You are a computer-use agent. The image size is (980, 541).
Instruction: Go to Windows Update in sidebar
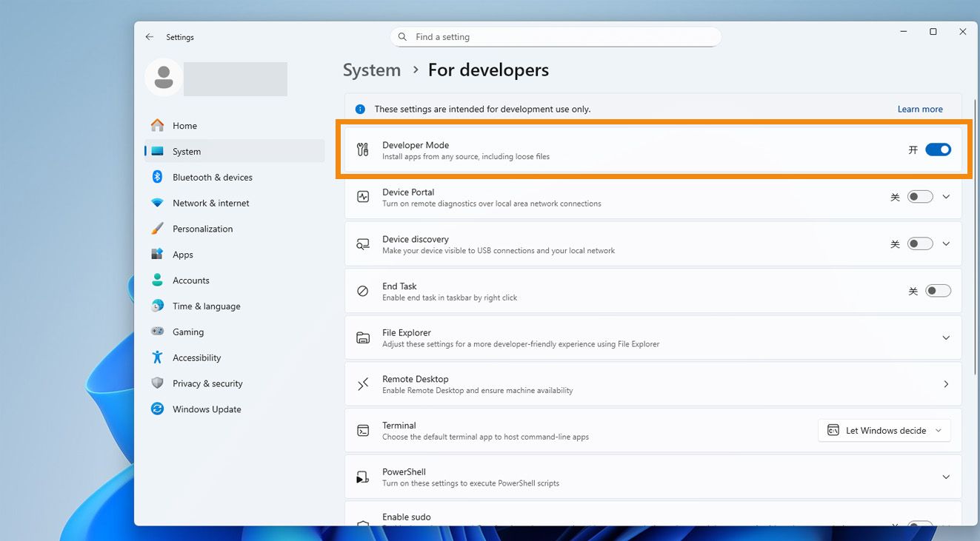(x=206, y=409)
